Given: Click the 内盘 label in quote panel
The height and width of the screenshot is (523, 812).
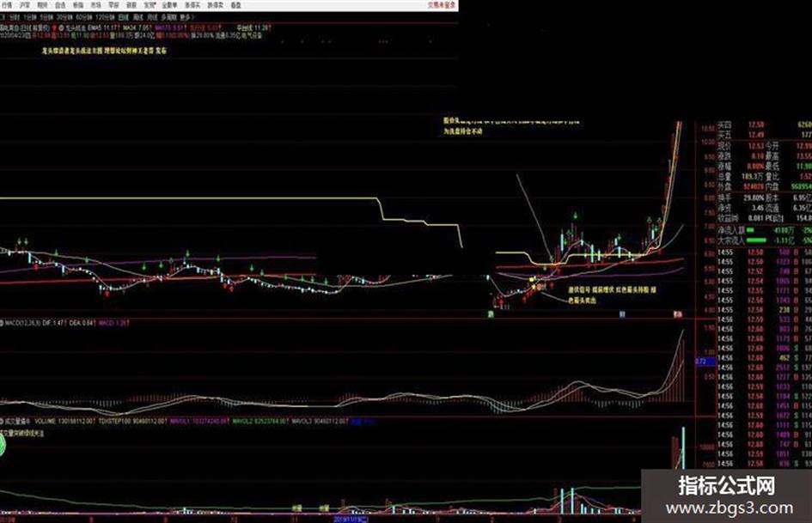Looking at the screenshot, I should tap(772, 187).
